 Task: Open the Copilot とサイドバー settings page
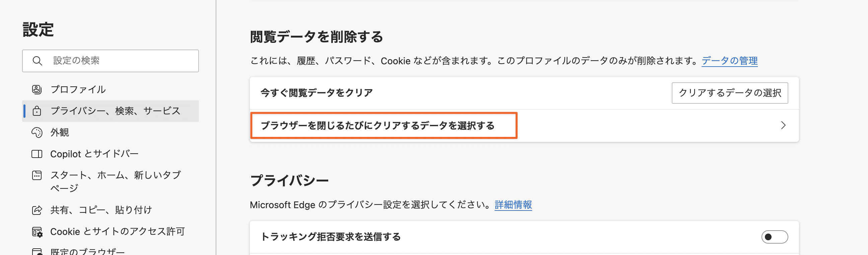point(94,154)
